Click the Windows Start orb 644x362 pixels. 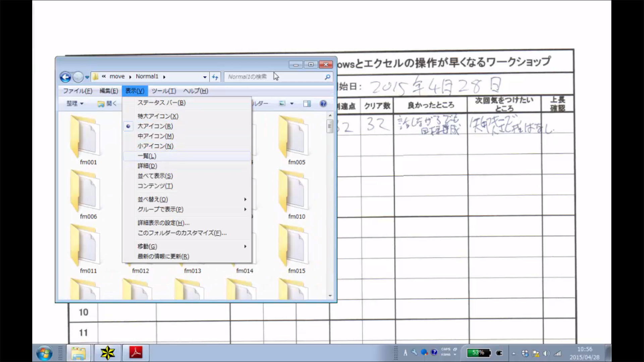coord(45,353)
